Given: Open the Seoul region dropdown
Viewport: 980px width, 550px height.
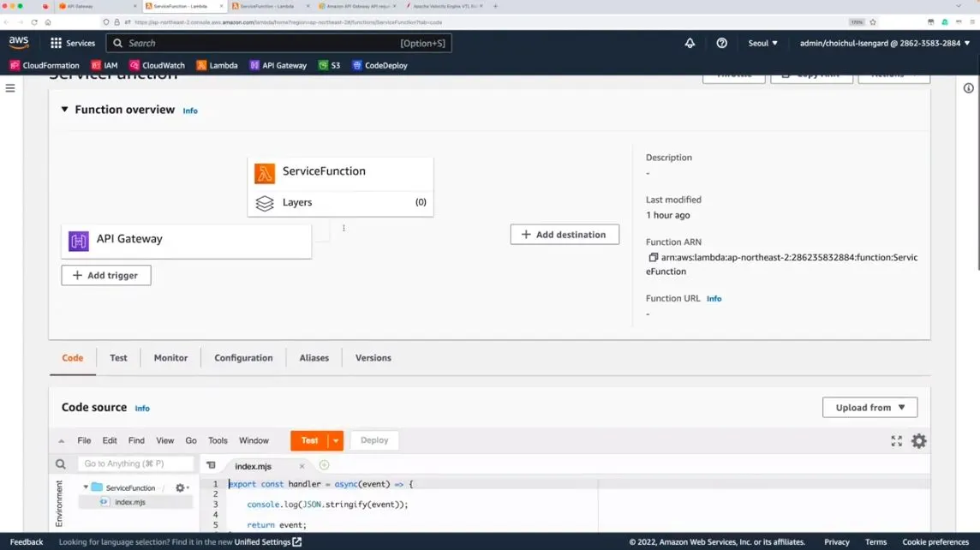Looking at the screenshot, I should coord(762,43).
